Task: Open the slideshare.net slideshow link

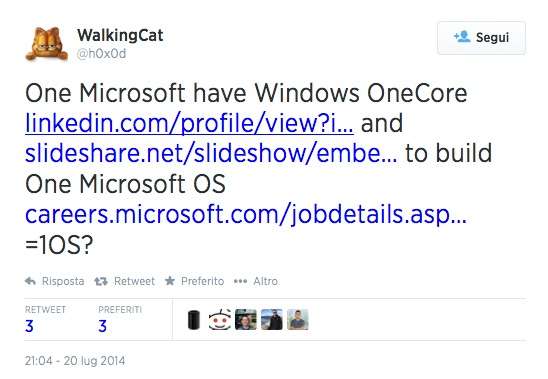Action: (x=211, y=153)
